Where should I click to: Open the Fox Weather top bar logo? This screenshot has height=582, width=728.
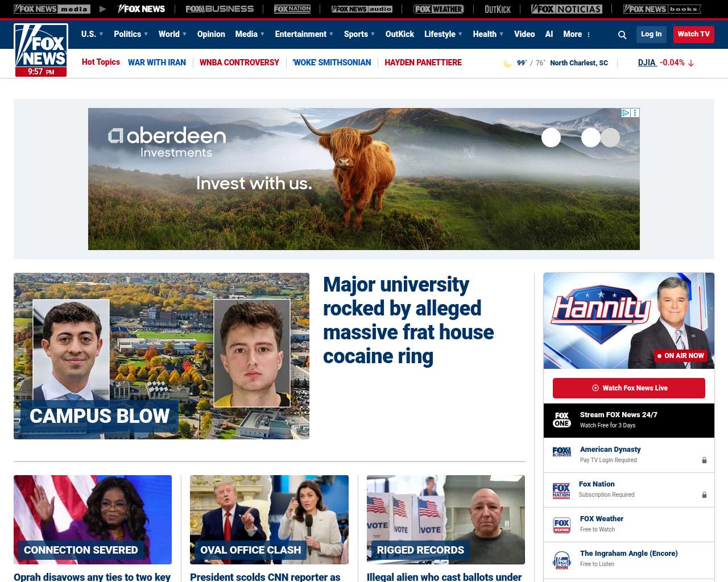[x=439, y=9]
